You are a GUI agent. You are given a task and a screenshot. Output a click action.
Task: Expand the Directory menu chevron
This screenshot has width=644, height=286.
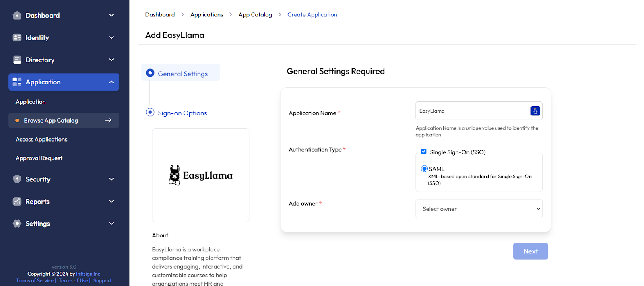111,60
